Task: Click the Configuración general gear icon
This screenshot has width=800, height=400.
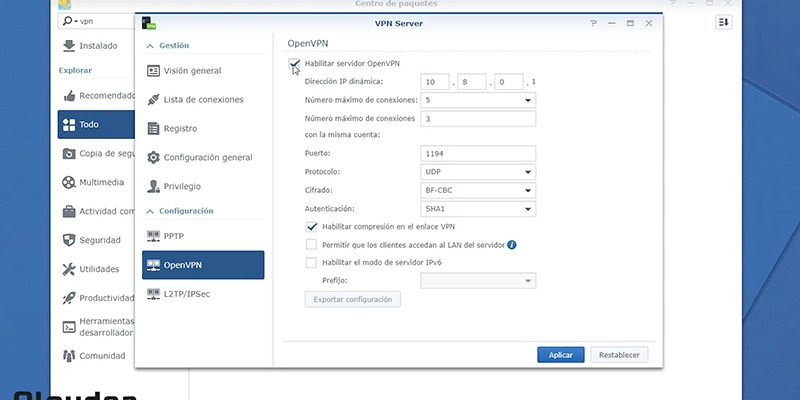Action: tap(153, 158)
